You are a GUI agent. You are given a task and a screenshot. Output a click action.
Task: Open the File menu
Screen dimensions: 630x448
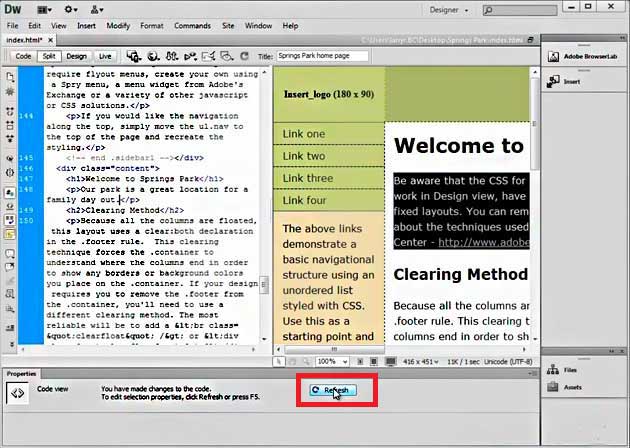tap(12, 26)
